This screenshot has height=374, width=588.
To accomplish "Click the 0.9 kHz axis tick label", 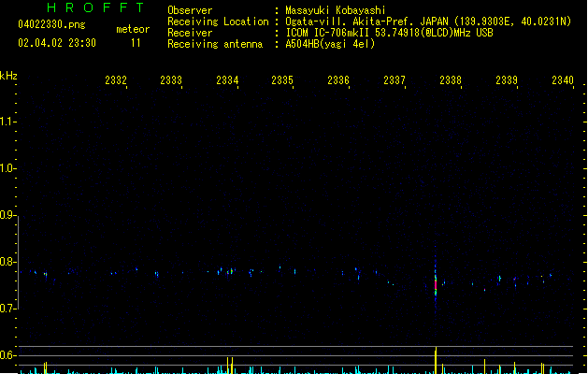I will 7,215.
